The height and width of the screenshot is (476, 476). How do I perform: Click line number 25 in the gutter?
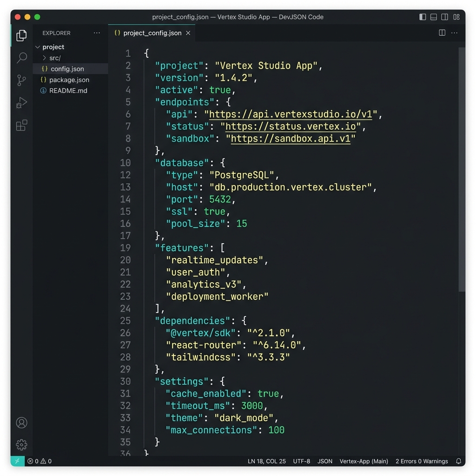click(x=125, y=321)
